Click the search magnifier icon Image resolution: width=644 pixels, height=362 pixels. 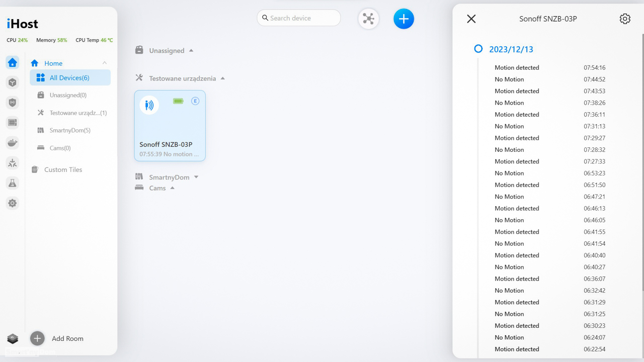[265, 18]
